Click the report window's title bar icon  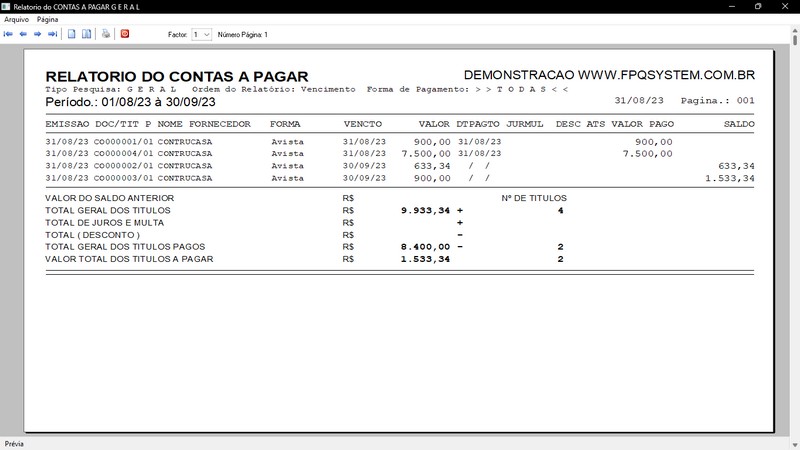pyautogui.click(x=6, y=7)
